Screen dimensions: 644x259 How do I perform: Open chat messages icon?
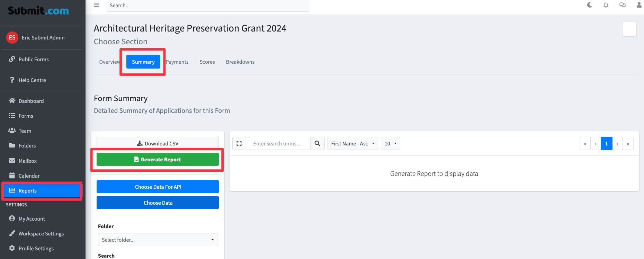[622, 5]
